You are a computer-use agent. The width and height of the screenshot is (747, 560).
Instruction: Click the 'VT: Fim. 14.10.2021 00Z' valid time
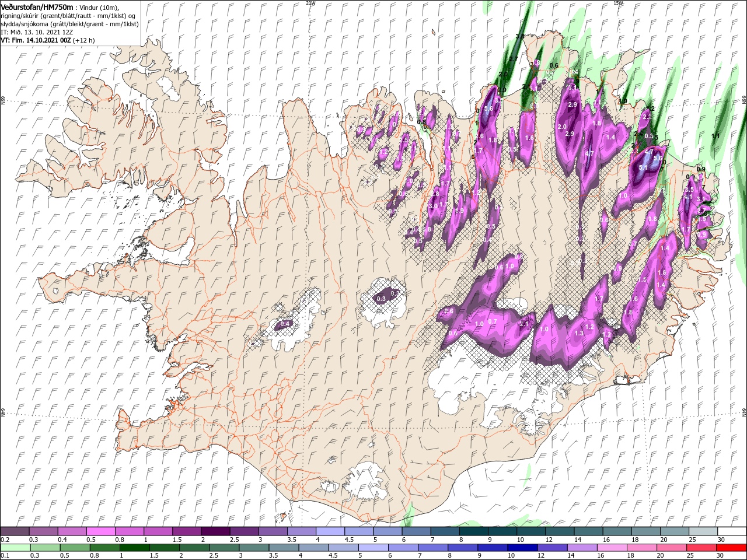point(35,40)
